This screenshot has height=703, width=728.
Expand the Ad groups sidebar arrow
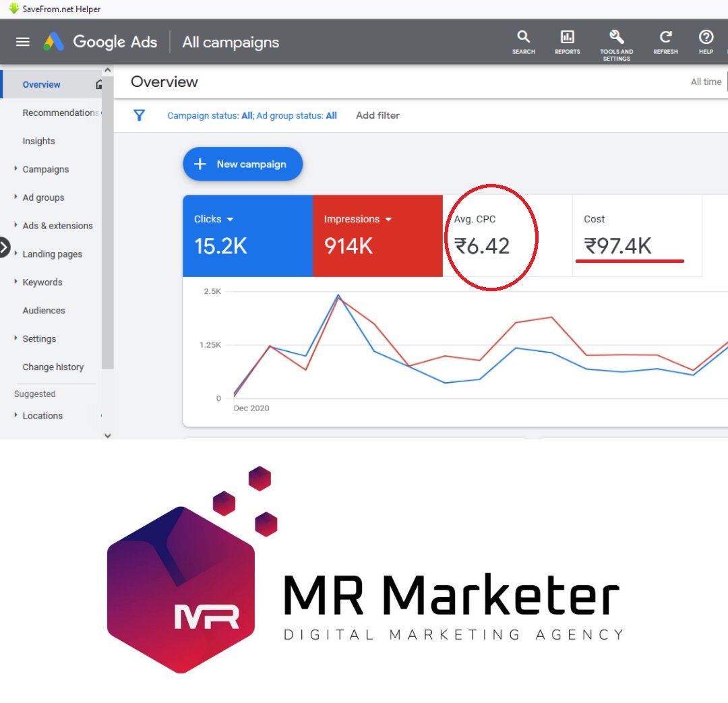(x=16, y=197)
